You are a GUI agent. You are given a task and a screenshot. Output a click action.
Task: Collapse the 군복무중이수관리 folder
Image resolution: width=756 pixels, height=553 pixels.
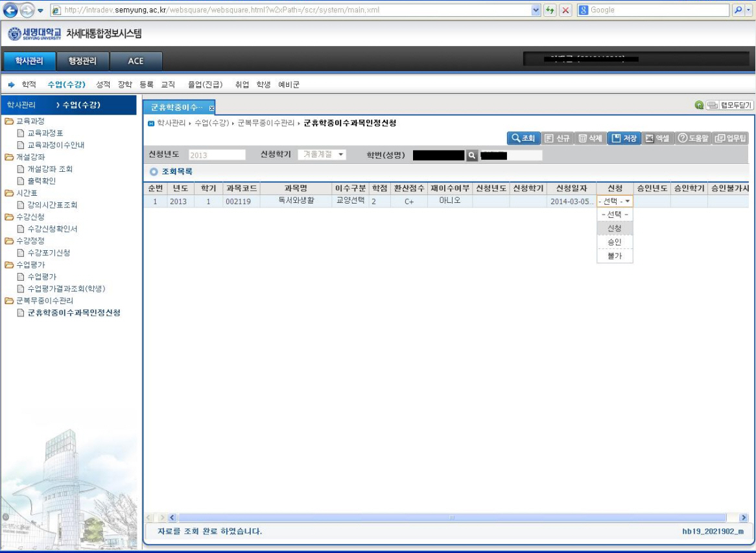coord(9,301)
